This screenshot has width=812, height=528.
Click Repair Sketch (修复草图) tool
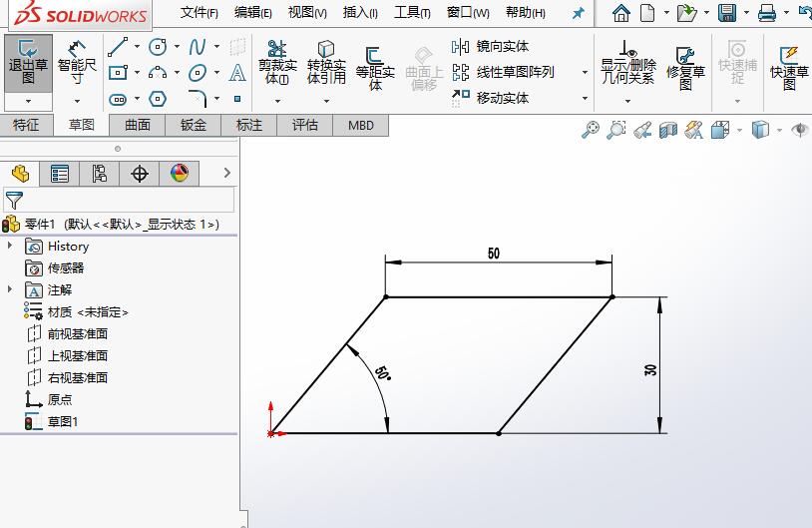(x=685, y=69)
